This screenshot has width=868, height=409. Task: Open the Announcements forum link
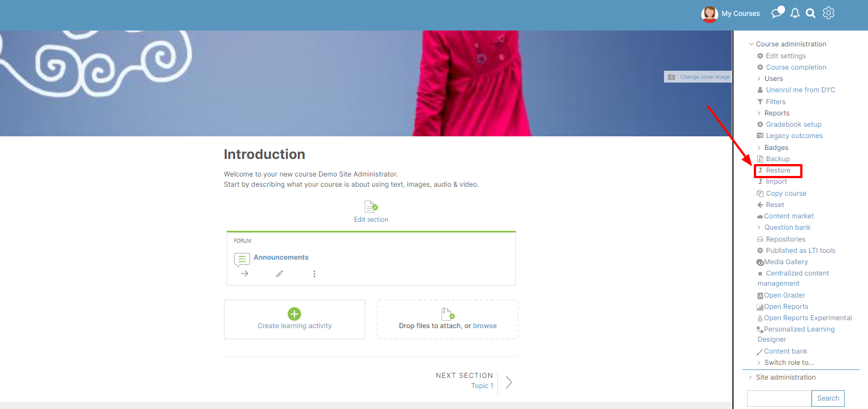(x=281, y=257)
